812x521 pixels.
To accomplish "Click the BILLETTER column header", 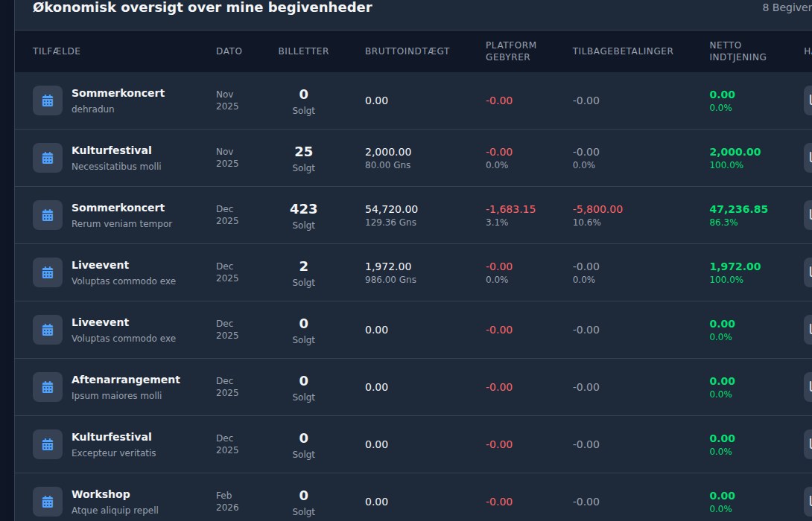I will 303,51.
